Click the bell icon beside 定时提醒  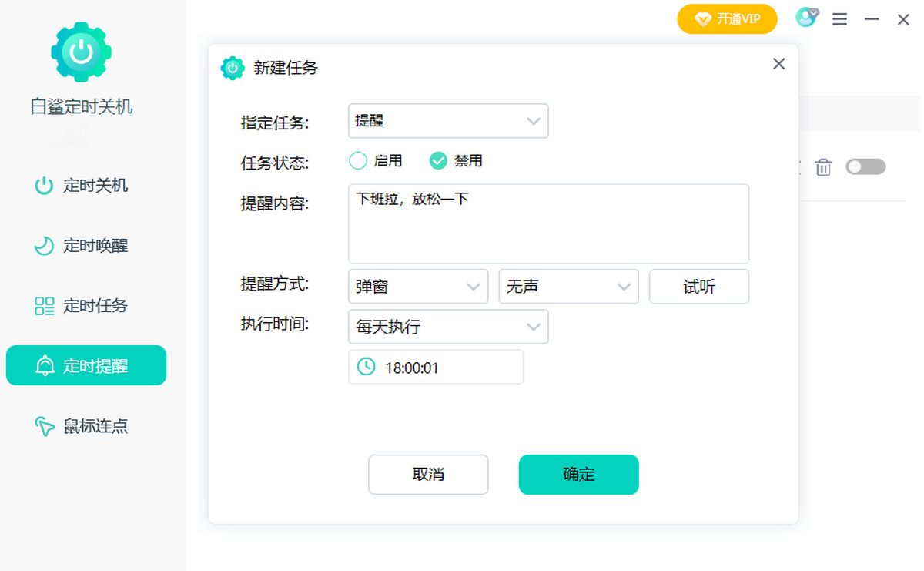45,366
